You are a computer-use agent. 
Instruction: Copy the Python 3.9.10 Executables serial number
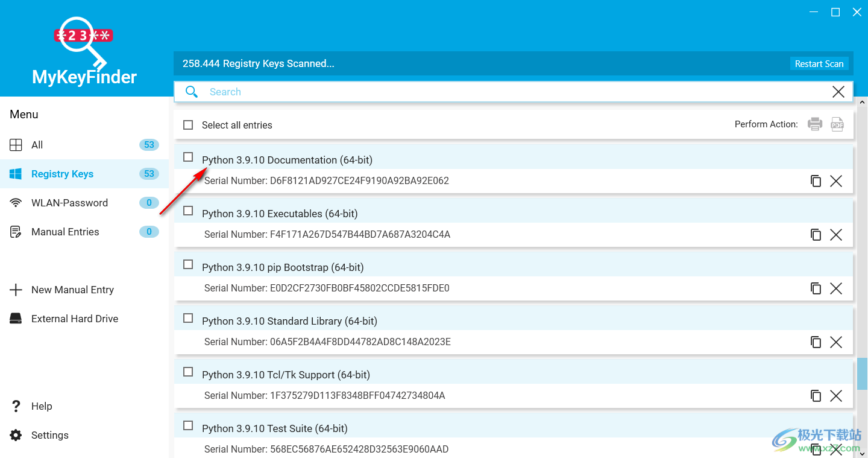tap(816, 235)
